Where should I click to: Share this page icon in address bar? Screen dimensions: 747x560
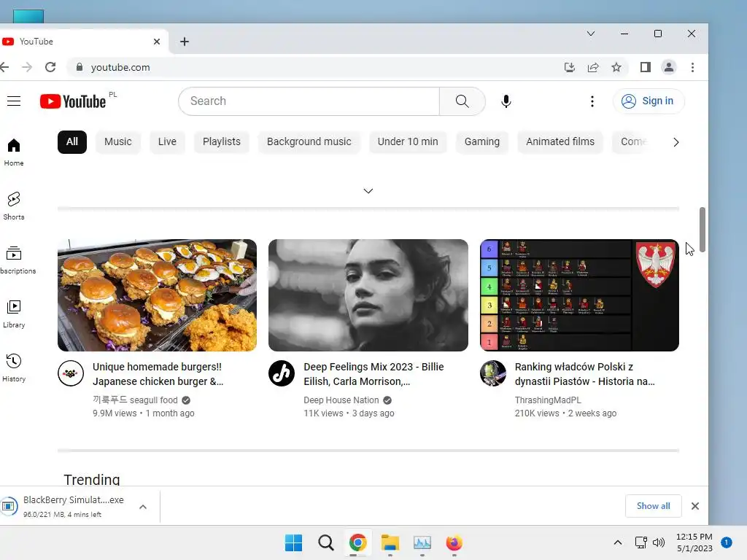(x=593, y=67)
